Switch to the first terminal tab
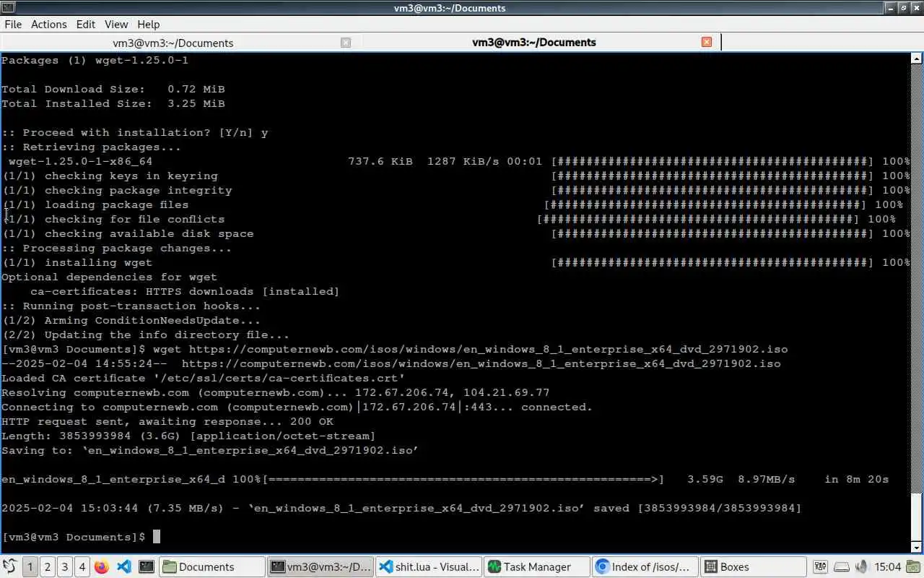This screenshot has width=924, height=578. pyautogui.click(x=173, y=43)
